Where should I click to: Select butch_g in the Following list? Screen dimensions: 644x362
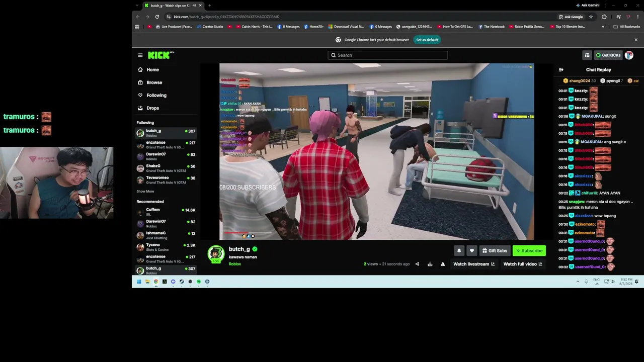point(166,133)
